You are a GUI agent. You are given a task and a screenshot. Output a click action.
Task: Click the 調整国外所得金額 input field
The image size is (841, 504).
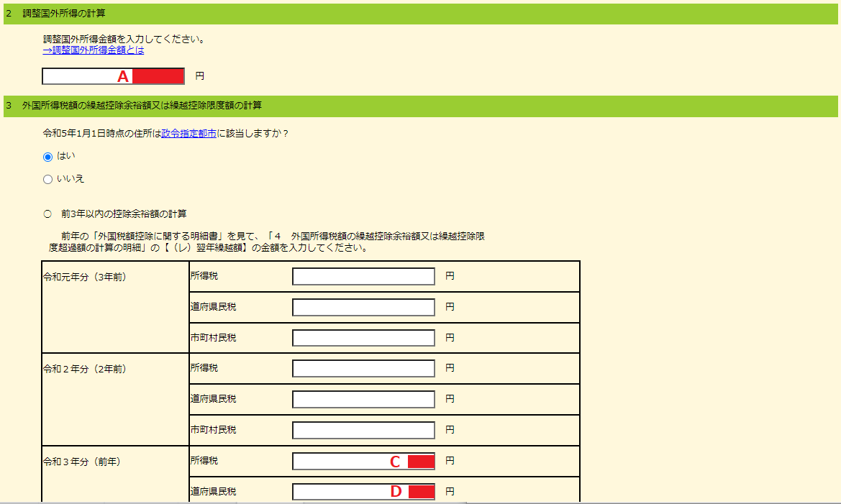pos(113,76)
